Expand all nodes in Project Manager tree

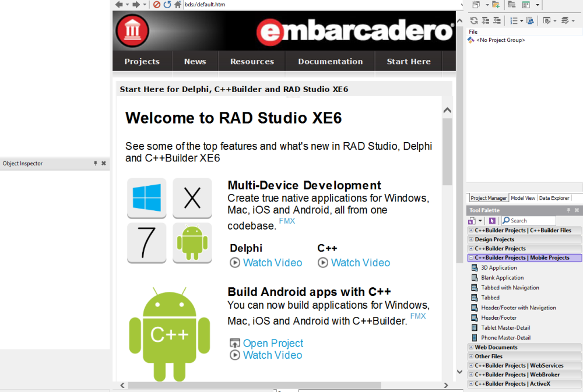pyautogui.click(x=486, y=20)
